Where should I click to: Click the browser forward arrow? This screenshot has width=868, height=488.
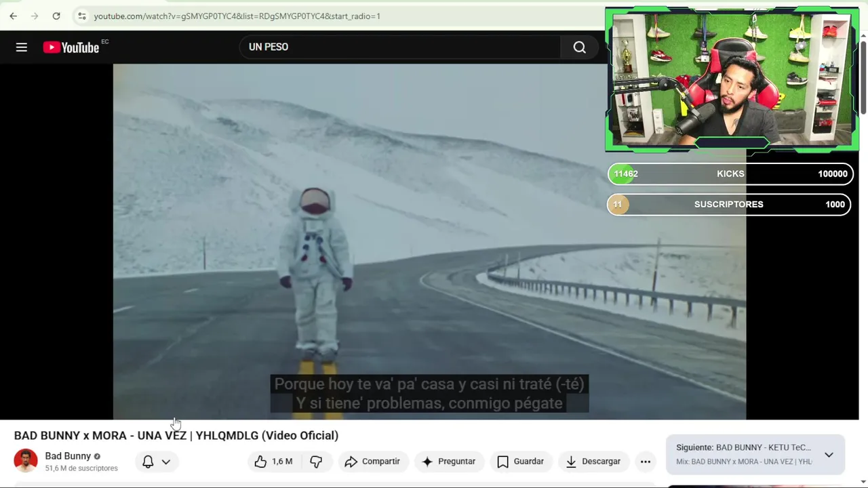coord(35,16)
